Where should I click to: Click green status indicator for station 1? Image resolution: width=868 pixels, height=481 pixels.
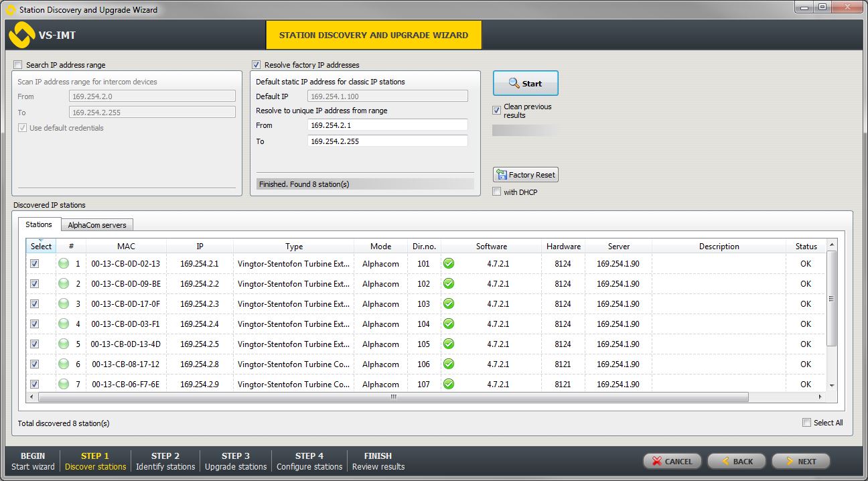[64, 264]
